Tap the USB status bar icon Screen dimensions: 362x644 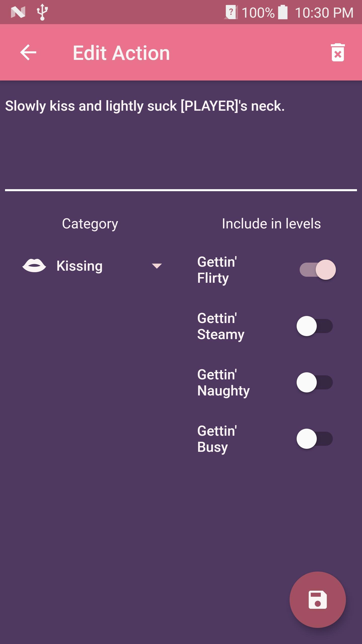(42, 12)
